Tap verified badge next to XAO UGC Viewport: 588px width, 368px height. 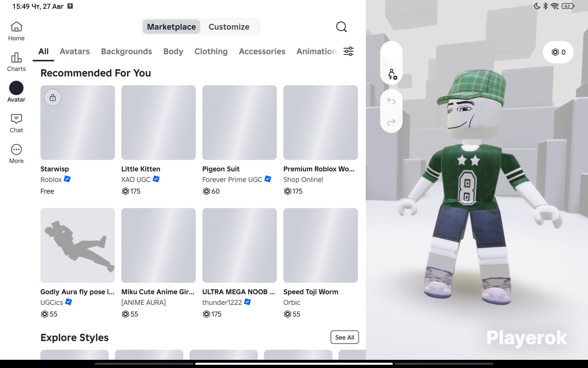156,179
